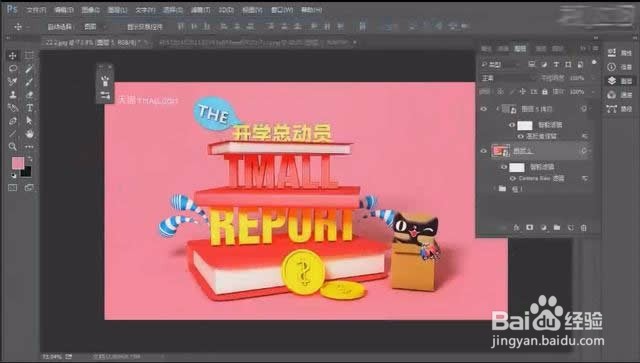Select the Horizontal Type tool
Viewport: 640px width, 363px height.
(x=29, y=108)
